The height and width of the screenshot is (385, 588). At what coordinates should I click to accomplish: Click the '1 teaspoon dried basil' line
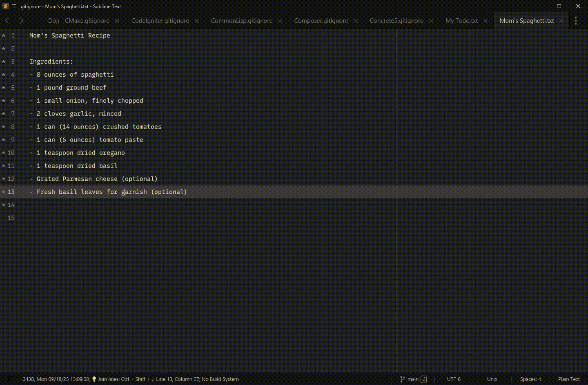click(73, 166)
